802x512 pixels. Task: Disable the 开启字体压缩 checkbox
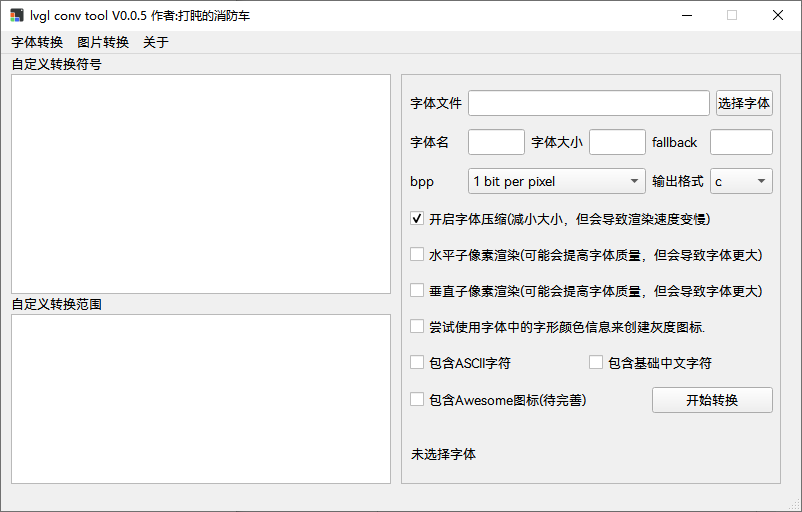coord(417,218)
